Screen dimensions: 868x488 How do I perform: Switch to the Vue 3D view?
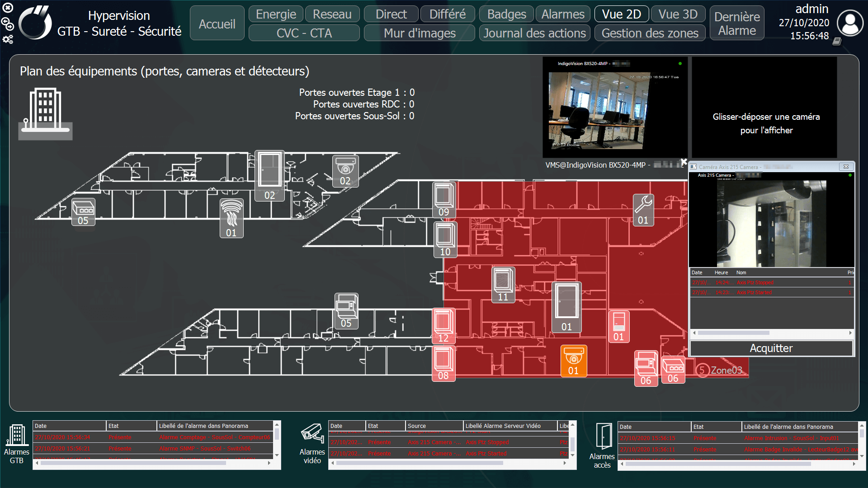point(678,14)
